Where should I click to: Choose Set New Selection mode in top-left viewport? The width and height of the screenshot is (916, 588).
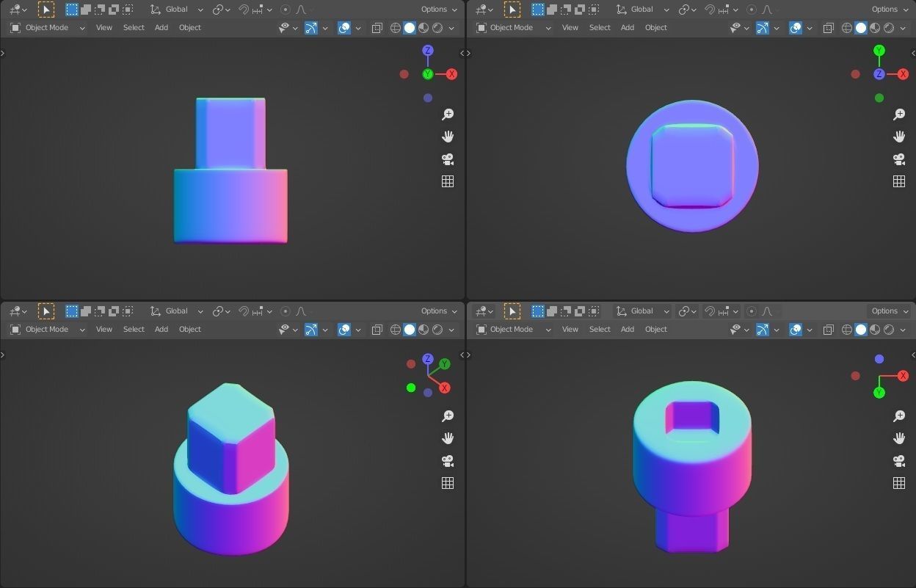[x=72, y=10]
